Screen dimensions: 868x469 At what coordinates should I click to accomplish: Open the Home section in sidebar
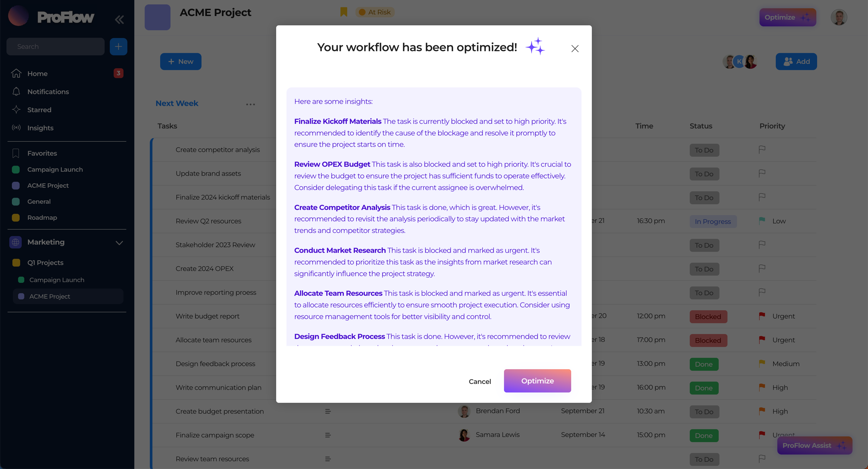point(37,73)
